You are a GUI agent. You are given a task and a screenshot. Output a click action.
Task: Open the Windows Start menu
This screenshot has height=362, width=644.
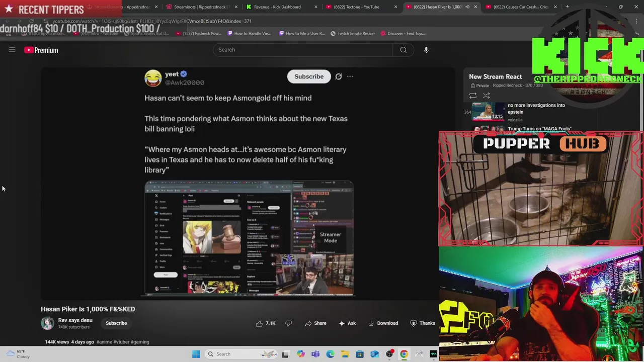196,354
